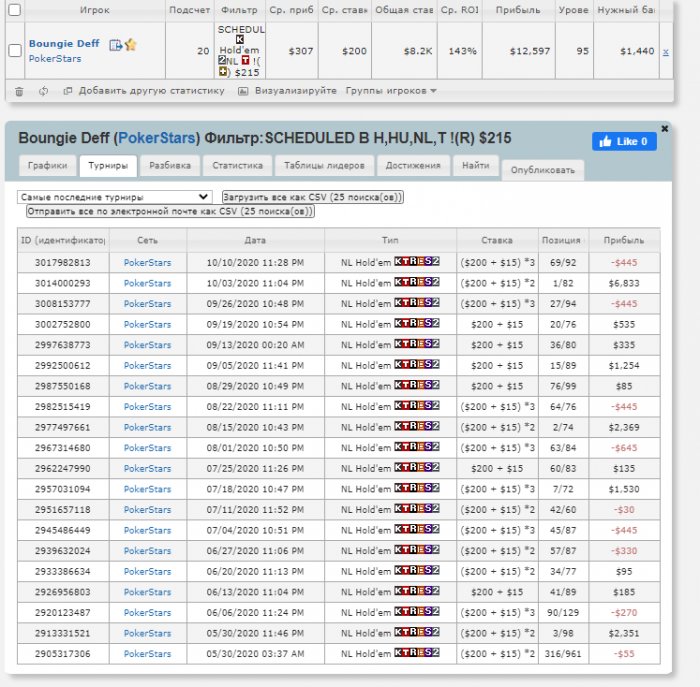Select position cell 1/82
Image resolution: width=700 pixels, height=687 pixels.
click(x=563, y=283)
